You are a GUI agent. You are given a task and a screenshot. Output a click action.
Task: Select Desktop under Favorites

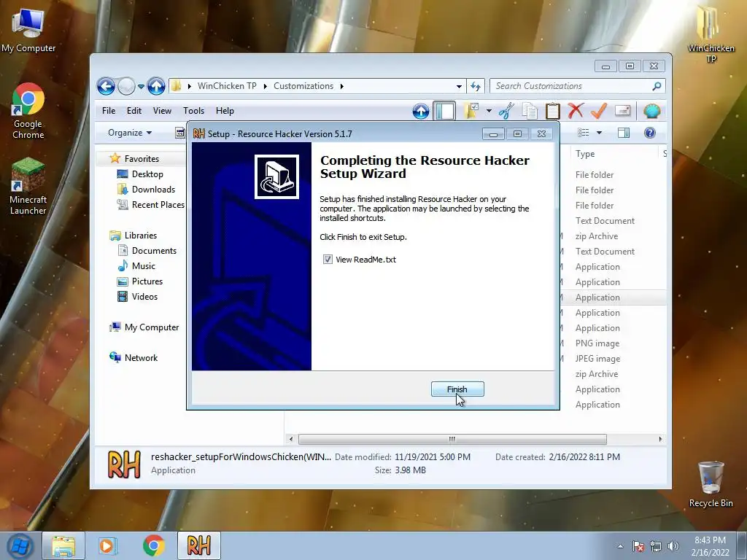(x=147, y=174)
